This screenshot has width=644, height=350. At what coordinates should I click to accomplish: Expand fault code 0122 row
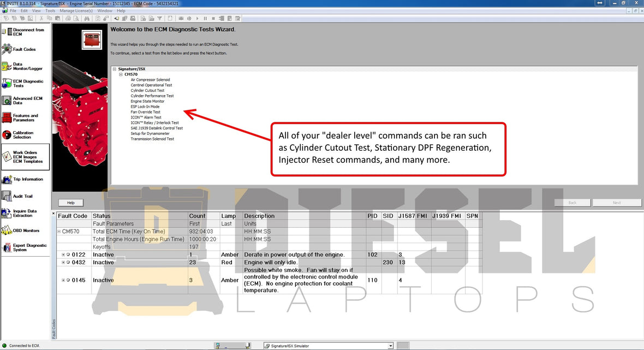tap(63, 255)
